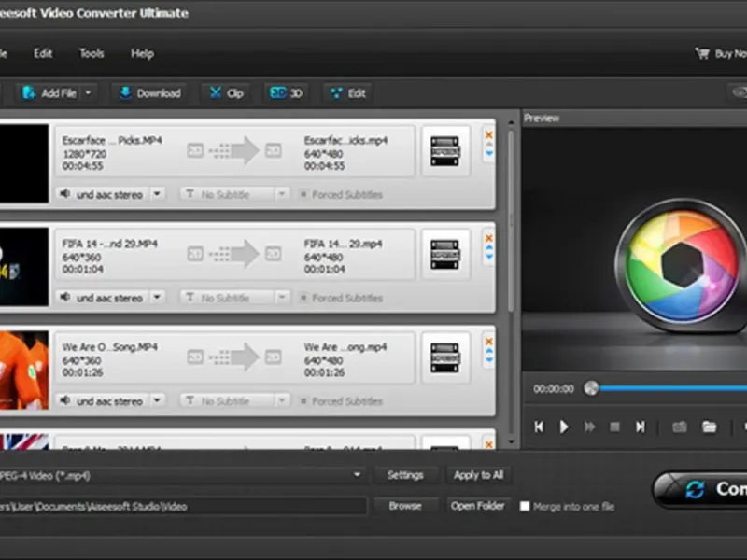
Task: Open the Edit effects tool in toolbar
Action: pyautogui.click(x=346, y=93)
